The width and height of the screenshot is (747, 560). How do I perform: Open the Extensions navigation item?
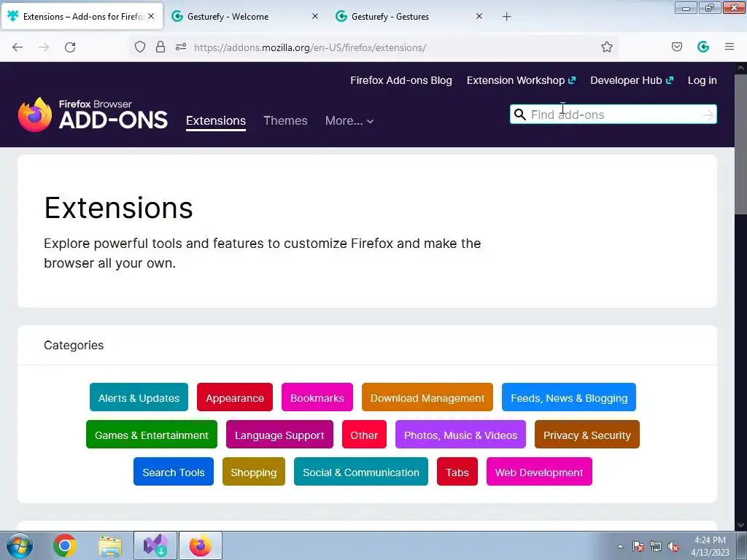click(216, 121)
